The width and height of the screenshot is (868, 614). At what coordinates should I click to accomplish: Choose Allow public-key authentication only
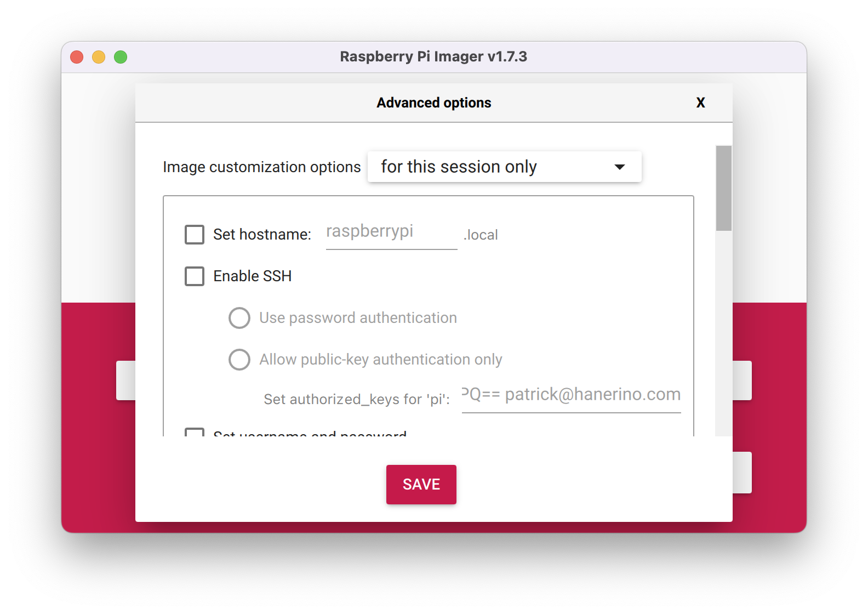[x=239, y=360]
